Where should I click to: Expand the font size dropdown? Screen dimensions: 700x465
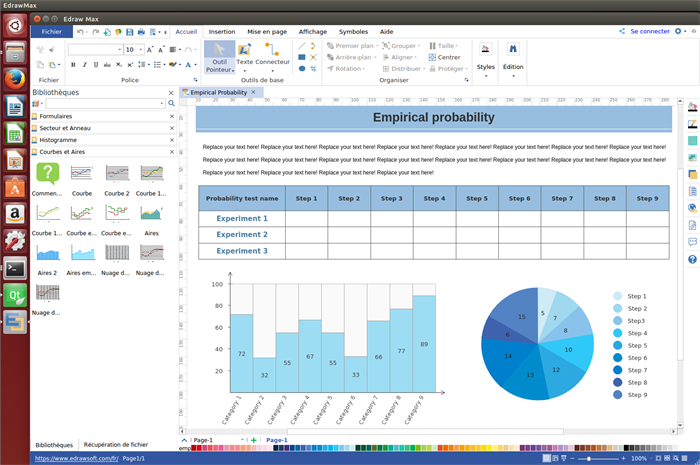139,49
